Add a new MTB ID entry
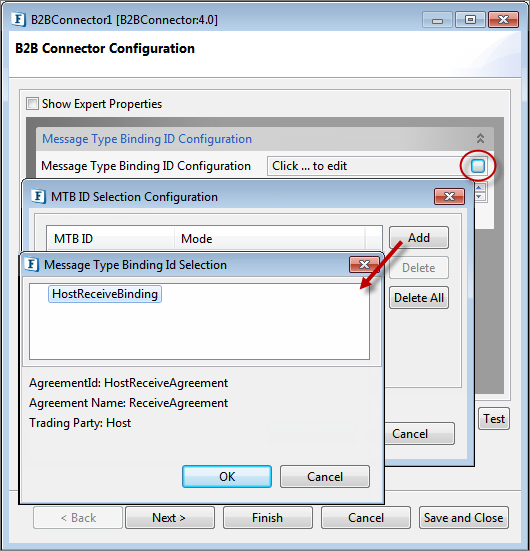530x551 pixels. (419, 238)
